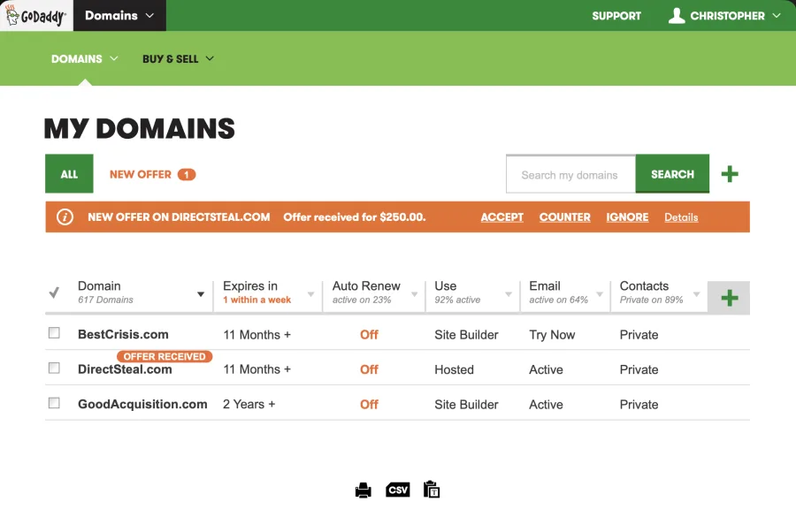The image size is (796, 532).
Task: Click 11 Months + expiry for DirectSteal.com
Action: (256, 369)
